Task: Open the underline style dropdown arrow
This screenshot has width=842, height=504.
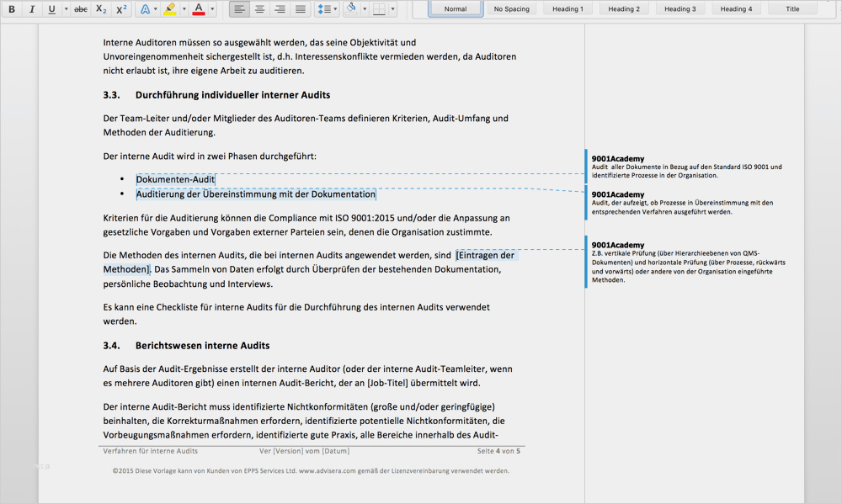Action: coord(66,9)
